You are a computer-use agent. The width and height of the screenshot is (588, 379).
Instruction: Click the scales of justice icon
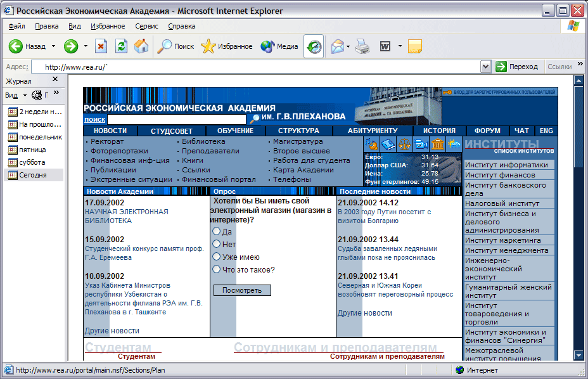point(405,144)
